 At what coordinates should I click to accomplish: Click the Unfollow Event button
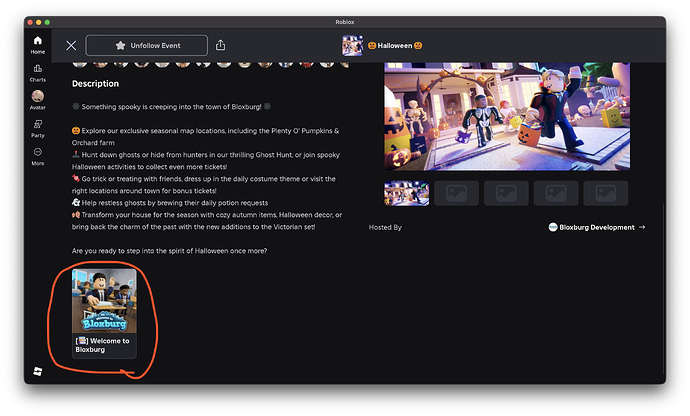147,45
